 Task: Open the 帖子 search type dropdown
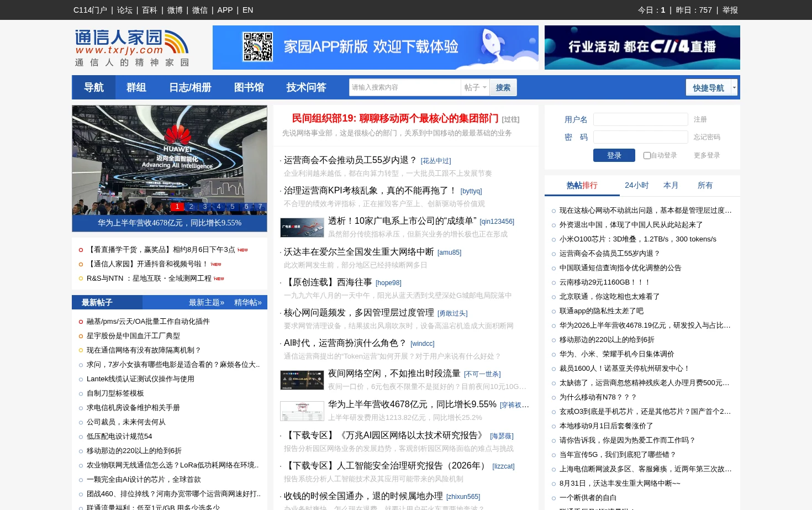pos(476,87)
